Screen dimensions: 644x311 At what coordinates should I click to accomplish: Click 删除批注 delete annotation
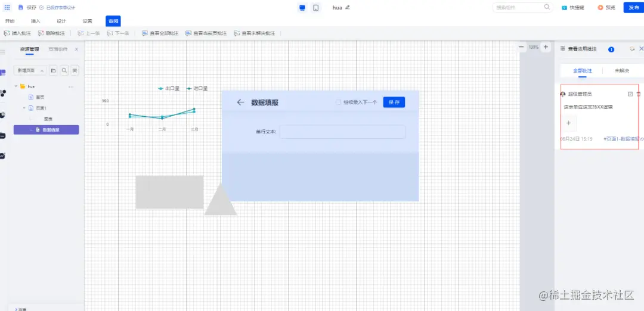pyautogui.click(x=51, y=33)
